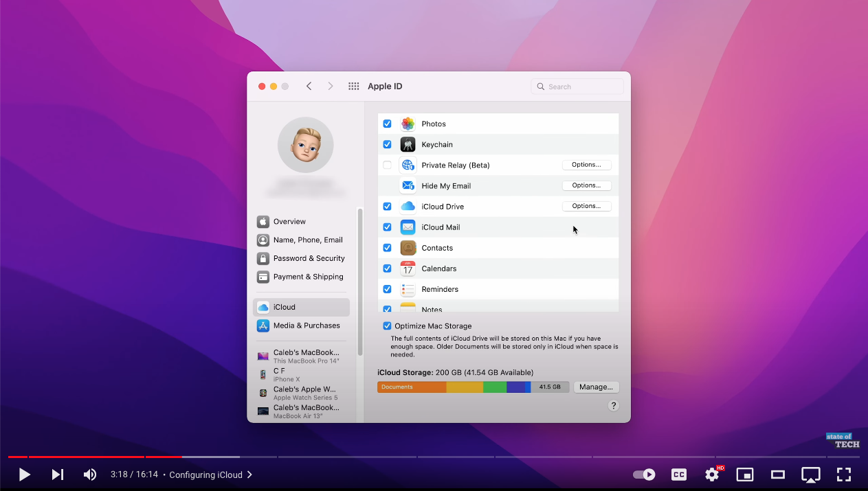The image size is (868, 491).
Task: Select the Apple Watch Series 5 device
Action: (x=301, y=393)
